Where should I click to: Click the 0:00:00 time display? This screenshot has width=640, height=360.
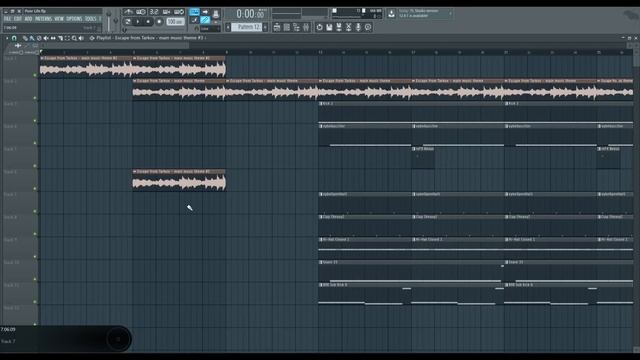point(250,14)
